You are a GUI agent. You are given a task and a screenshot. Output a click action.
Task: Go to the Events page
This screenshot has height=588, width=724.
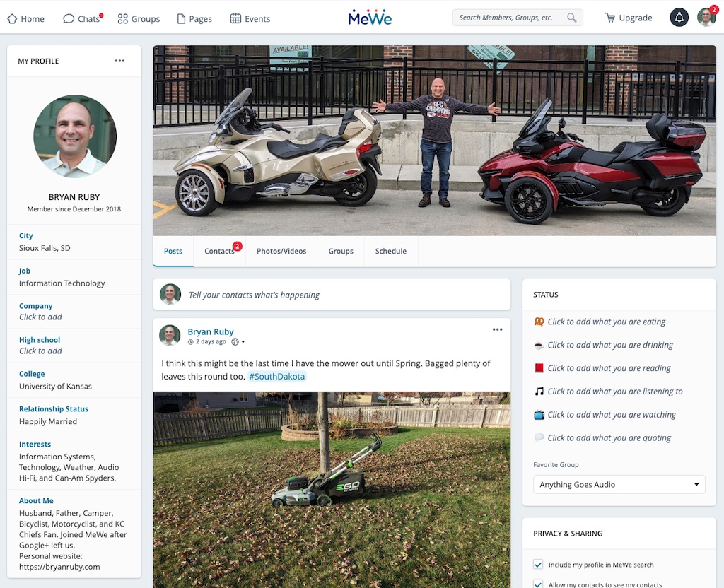point(250,19)
